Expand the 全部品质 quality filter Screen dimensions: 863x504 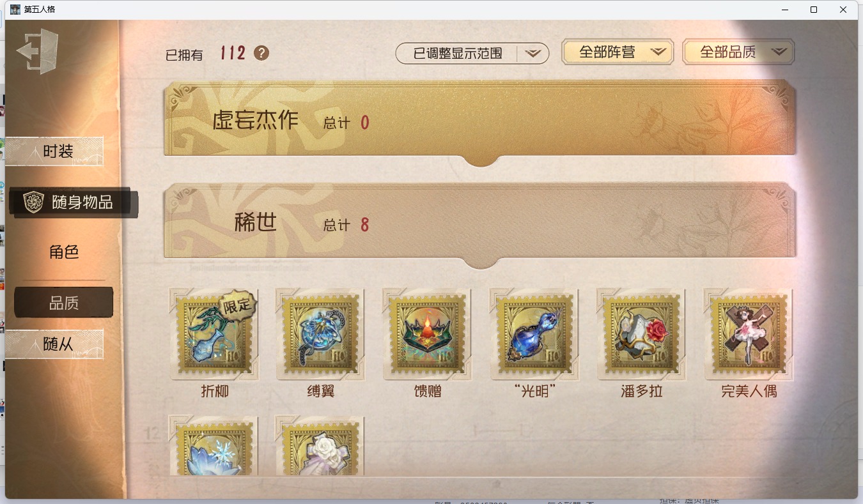pos(738,52)
